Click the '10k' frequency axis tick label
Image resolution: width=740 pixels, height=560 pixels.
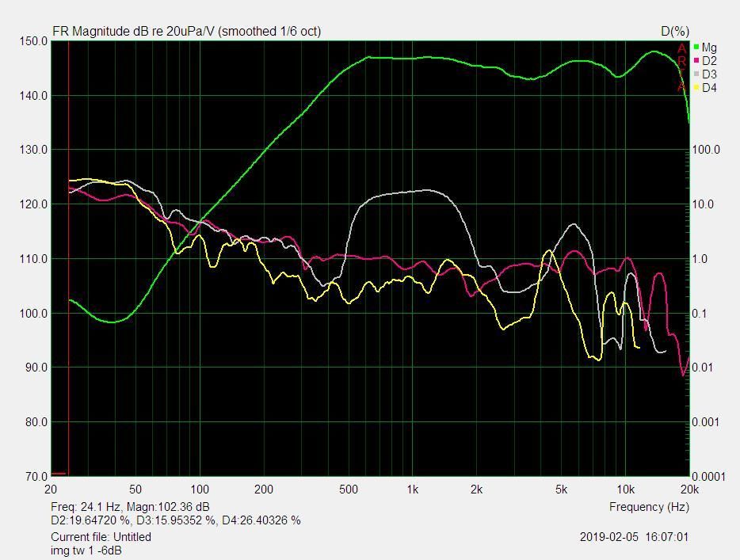pos(625,490)
